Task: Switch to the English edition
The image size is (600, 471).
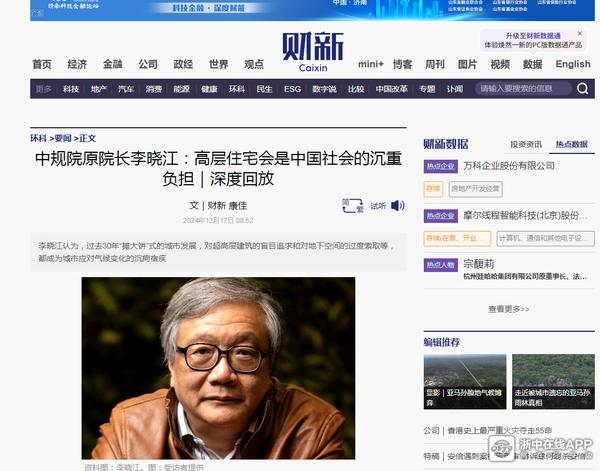Action: click(x=573, y=64)
